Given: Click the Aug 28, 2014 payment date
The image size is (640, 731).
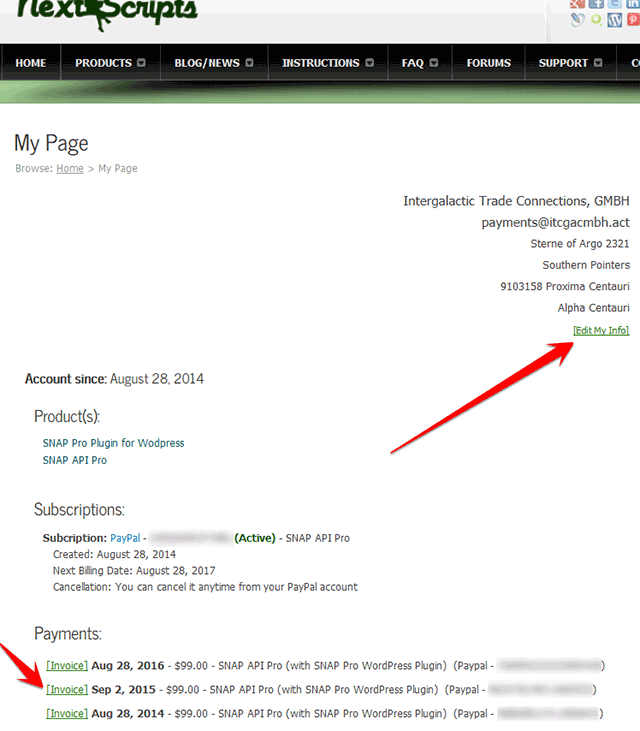Looking at the screenshot, I should coord(128,714).
